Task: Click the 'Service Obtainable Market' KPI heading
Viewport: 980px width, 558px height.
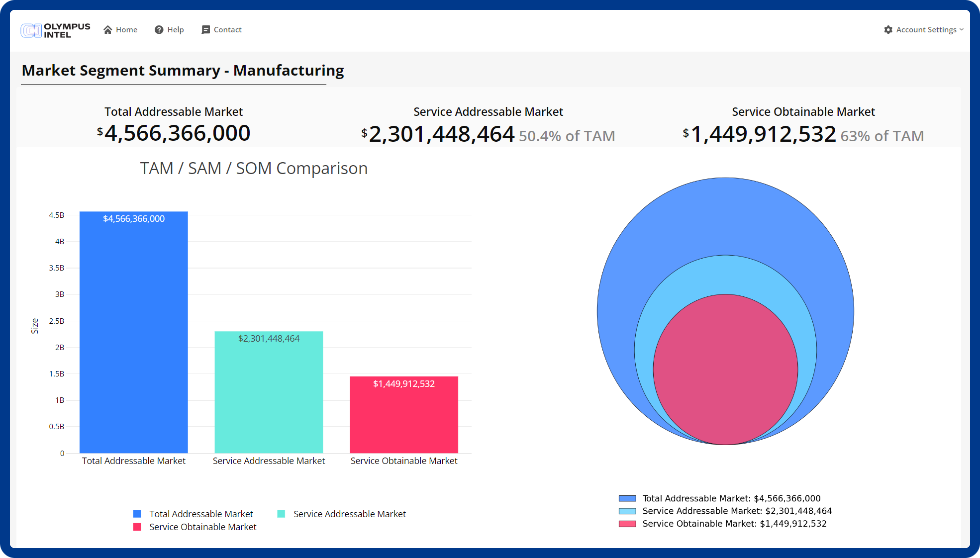Action: [803, 111]
